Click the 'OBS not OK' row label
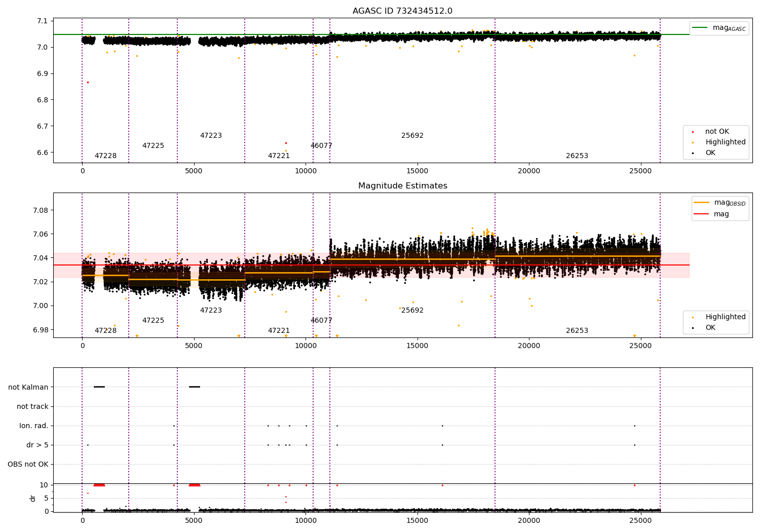The width and height of the screenshot is (760, 532). (x=28, y=464)
